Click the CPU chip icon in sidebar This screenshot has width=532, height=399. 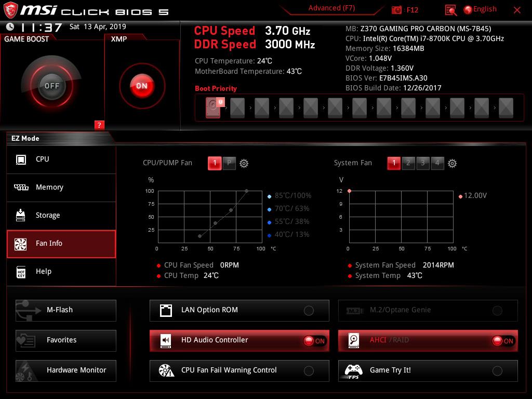21,159
